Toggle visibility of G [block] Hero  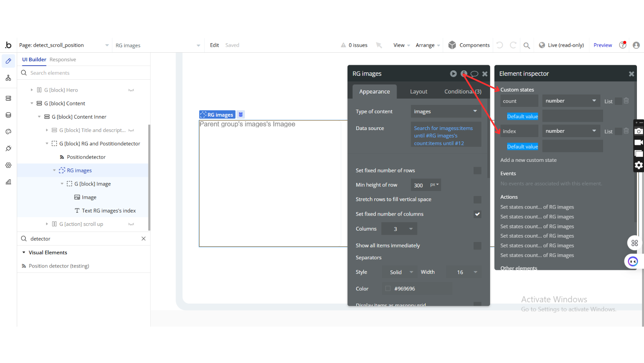coord(131,90)
